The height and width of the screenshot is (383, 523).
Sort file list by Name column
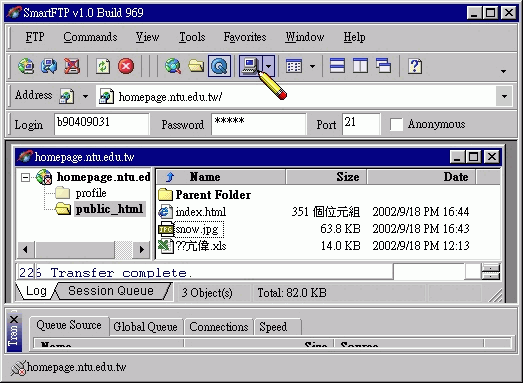pos(221,177)
